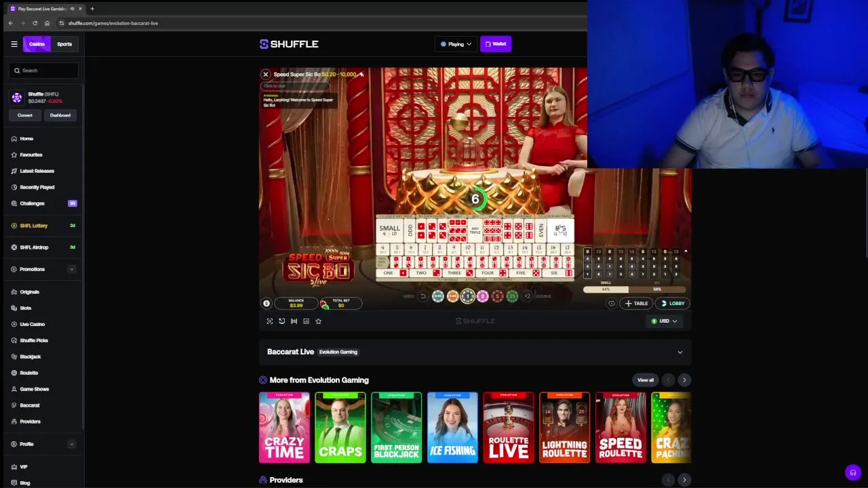Reload the page in the browser
Screen dimensions: 868x488
35,23
